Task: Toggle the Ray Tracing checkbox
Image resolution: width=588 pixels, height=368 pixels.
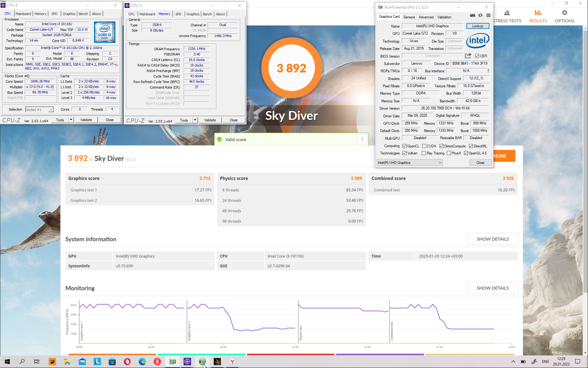Action: 424,153
